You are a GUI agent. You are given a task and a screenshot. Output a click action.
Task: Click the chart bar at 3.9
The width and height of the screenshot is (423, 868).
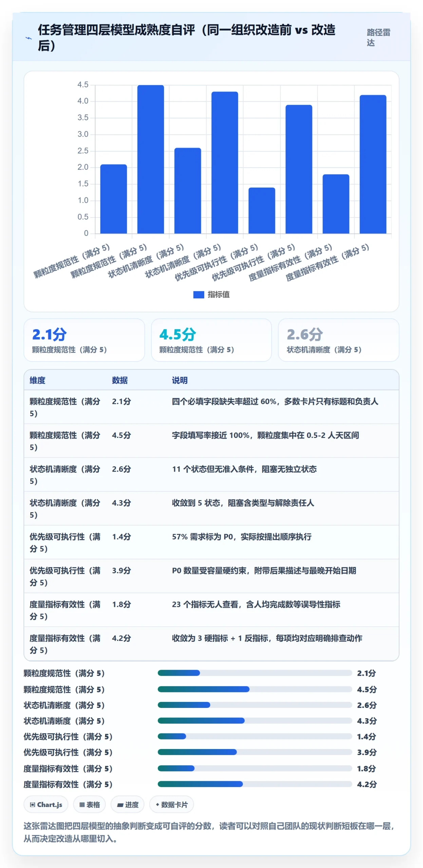pos(299,169)
